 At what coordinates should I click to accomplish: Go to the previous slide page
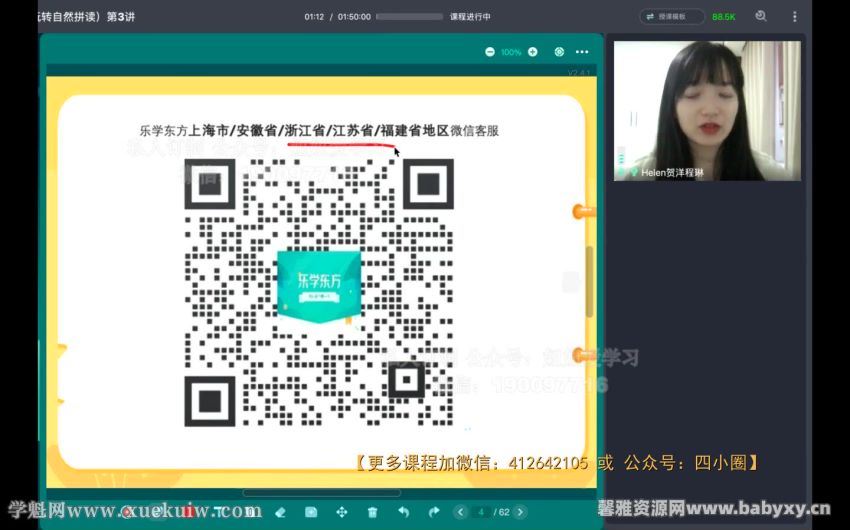[460, 512]
